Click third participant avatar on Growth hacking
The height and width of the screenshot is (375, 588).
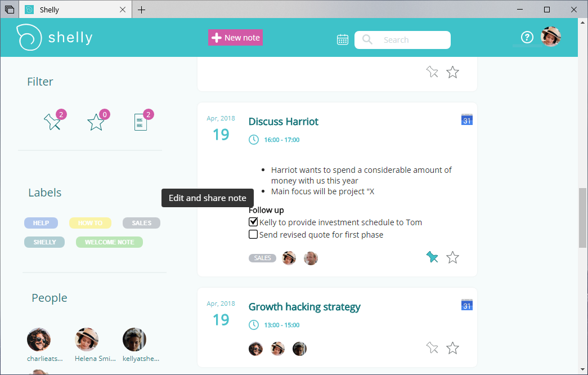pyautogui.click(x=299, y=349)
